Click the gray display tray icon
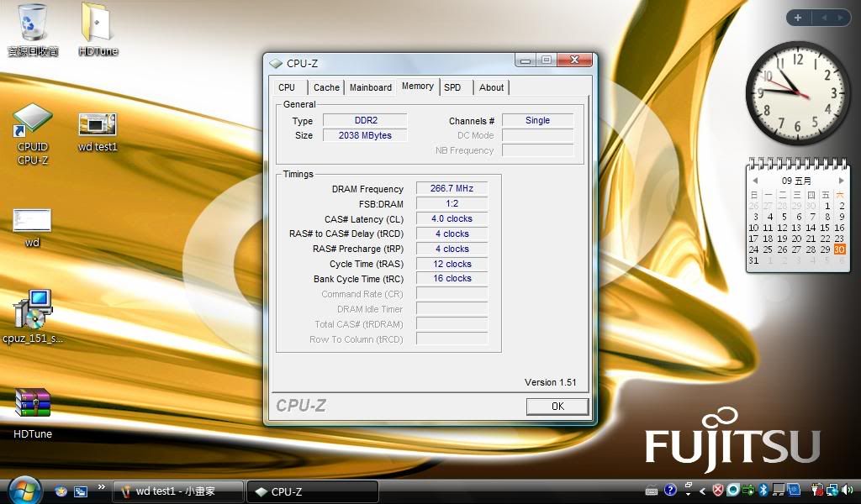 (x=778, y=490)
